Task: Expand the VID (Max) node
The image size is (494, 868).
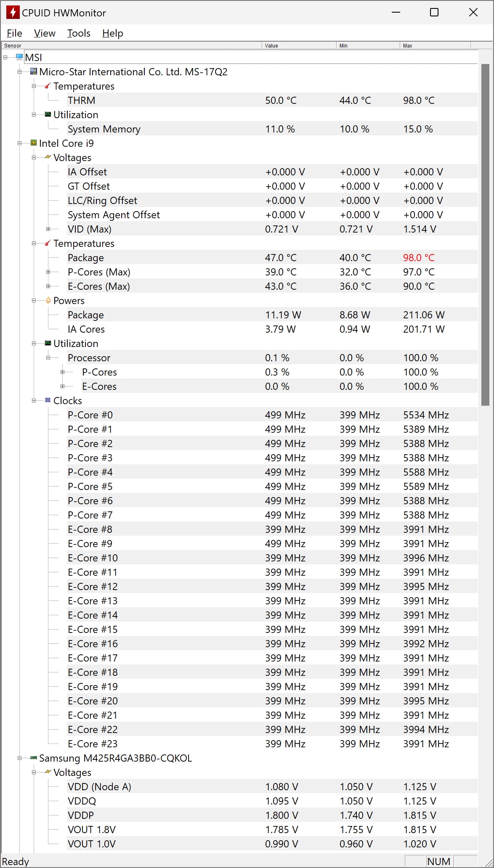Action: point(48,229)
